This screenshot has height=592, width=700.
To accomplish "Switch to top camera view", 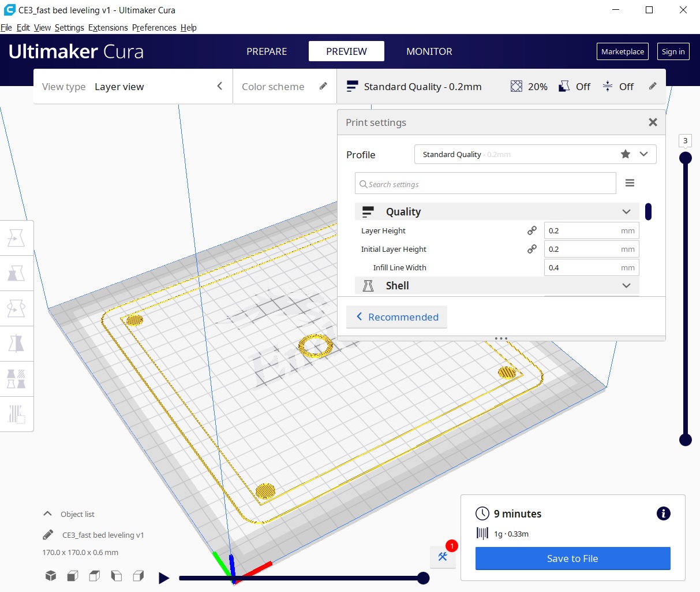I will tap(95, 576).
